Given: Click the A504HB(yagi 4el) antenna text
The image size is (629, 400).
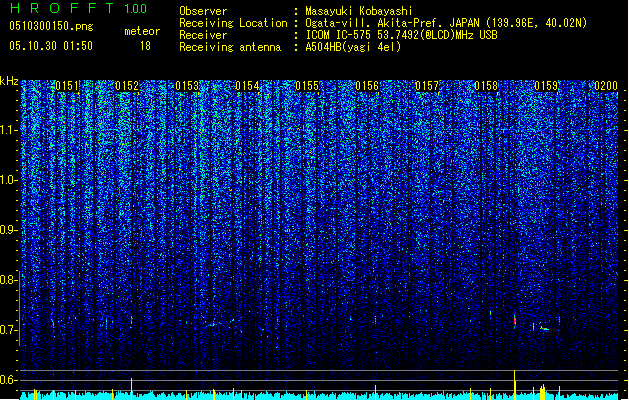Looking at the screenshot, I should (353, 47).
